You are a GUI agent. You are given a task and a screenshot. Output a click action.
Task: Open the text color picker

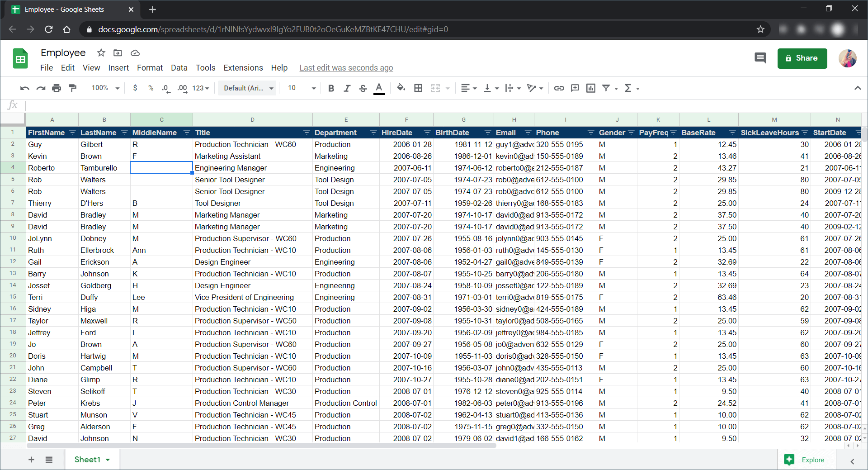[x=379, y=88]
